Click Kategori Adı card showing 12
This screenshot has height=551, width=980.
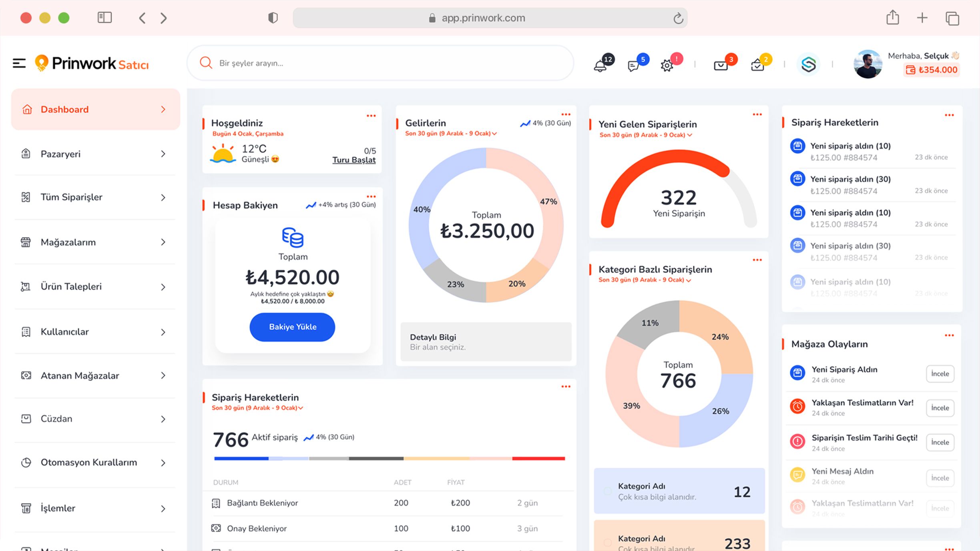[x=679, y=491]
